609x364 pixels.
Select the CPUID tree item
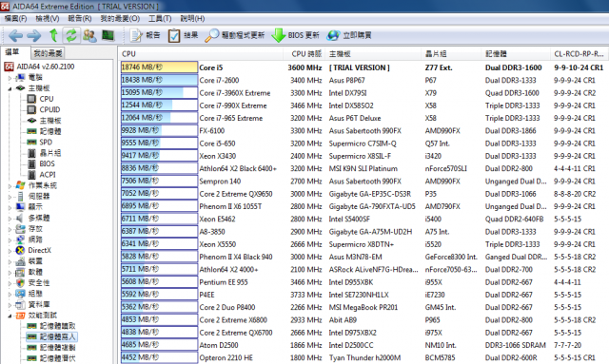click(x=44, y=110)
